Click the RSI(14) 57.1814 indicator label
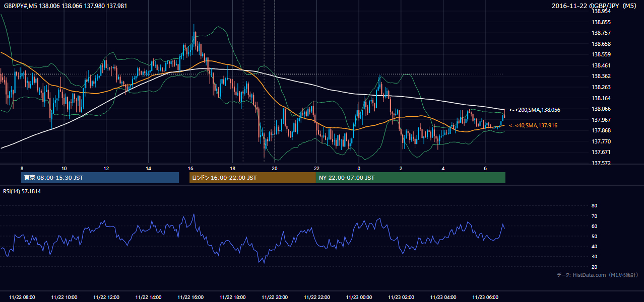Viewport: 644px width, 302px height. coord(22,191)
